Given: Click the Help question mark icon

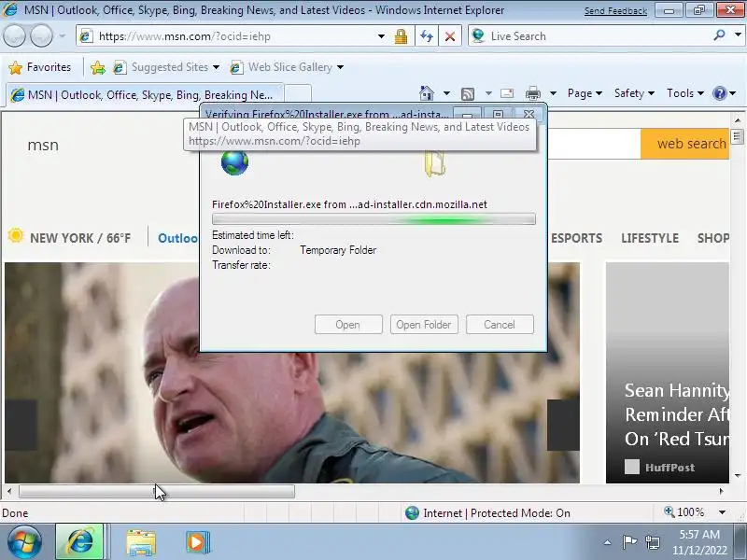Looking at the screenshot, I should point(719,93).
